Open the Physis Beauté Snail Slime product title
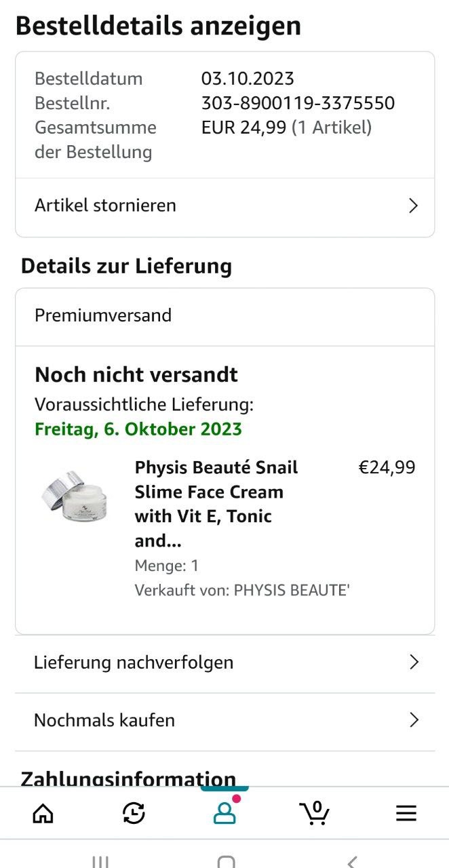449x868 pixels. coord(216,503)
